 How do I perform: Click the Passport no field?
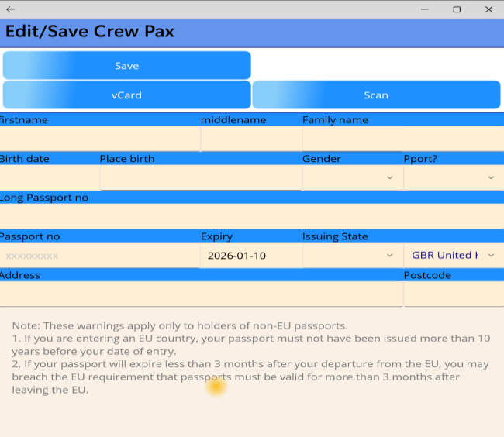[x=100, y=255]
